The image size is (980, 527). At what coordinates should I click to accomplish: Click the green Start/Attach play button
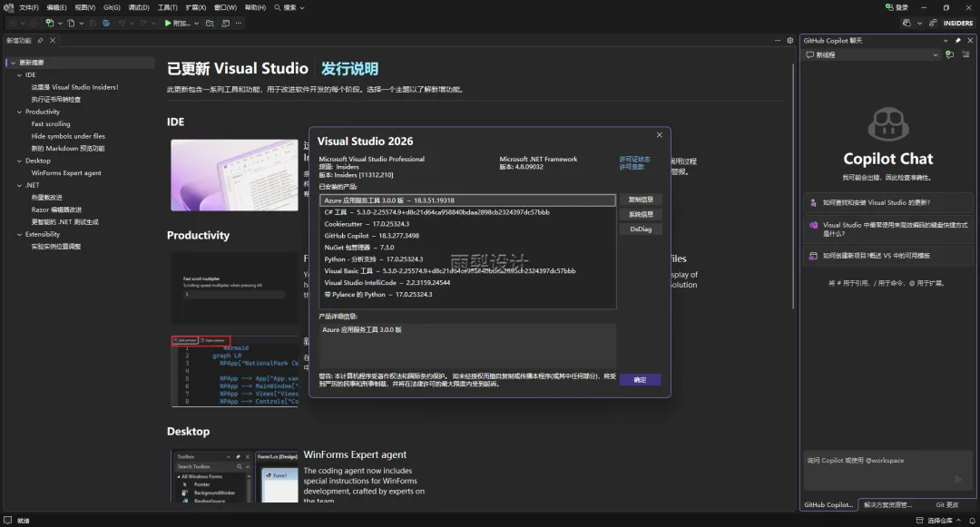pyautogui.click(x=168, y=23)
